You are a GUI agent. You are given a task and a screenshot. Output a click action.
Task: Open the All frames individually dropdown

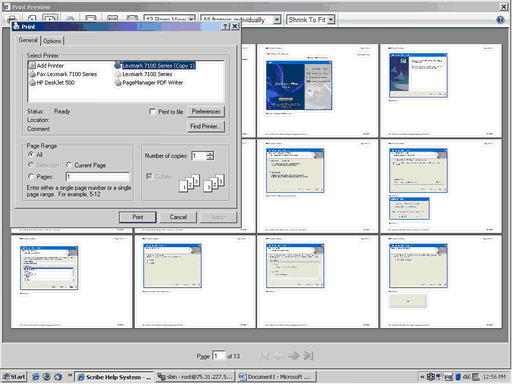[277, 20]
